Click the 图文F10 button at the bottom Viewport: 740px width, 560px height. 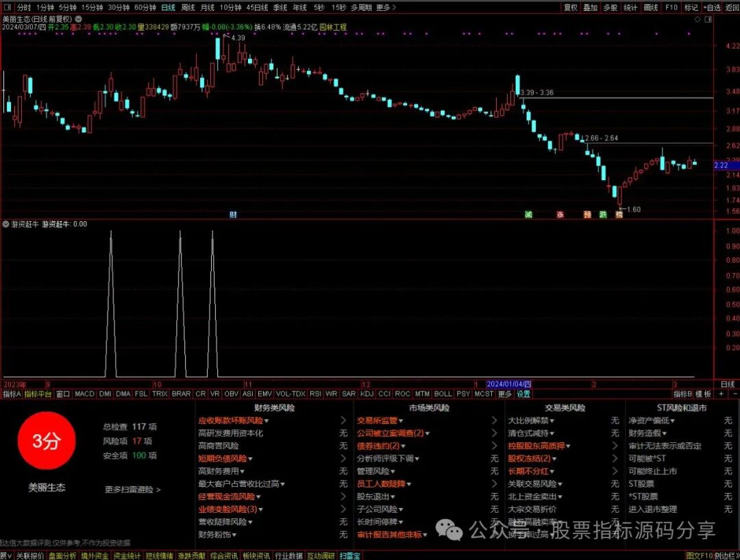coord(699,556)
